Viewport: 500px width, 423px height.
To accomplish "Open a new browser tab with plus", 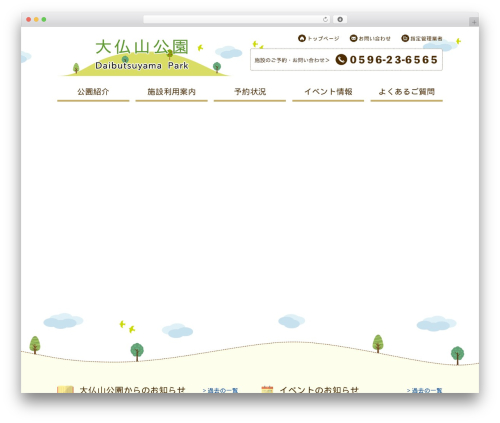I will click(x=474, y=22).
